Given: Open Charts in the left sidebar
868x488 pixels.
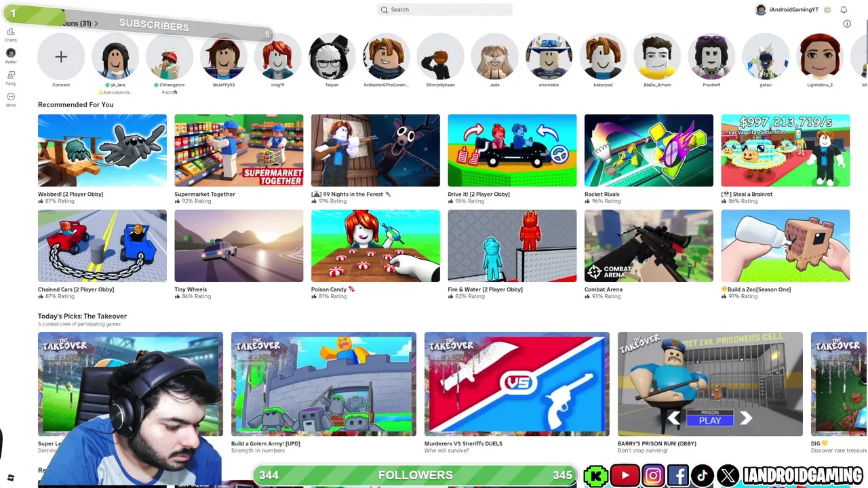Looking at the screenshot, I should click(11, 34).
